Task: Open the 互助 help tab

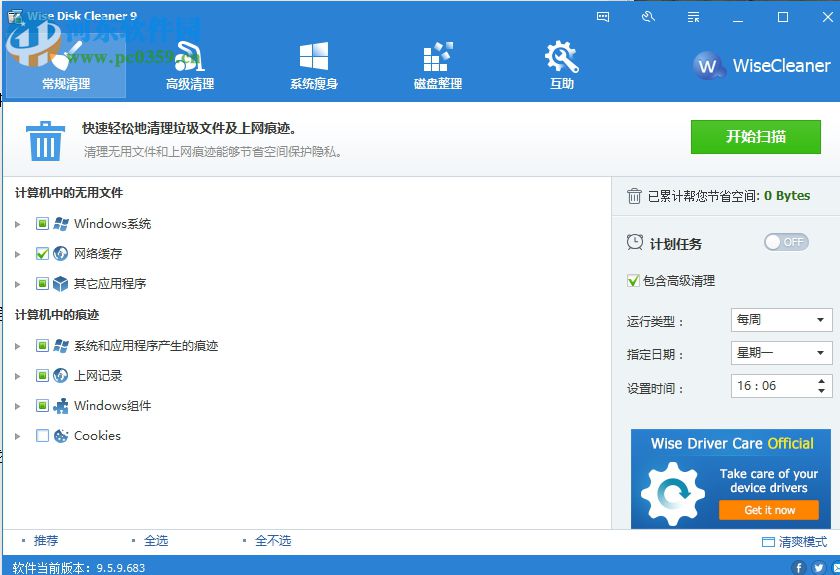Action: pos(561,66)
